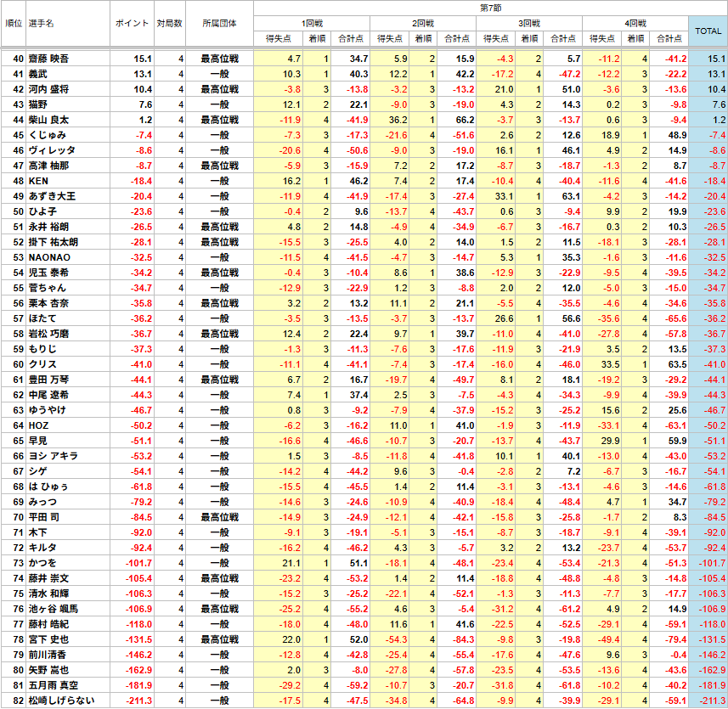Click the 4回戦 header cell
Image resolution: width=728 pixels, height=709 pixels.
click(x=635, y=23)
